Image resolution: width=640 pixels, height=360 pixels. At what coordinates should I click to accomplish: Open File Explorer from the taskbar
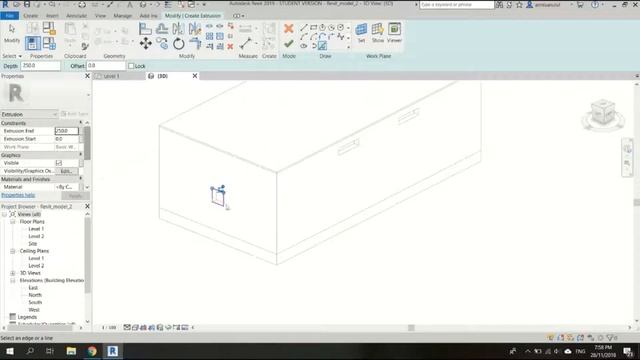click(x=71, y=351)
